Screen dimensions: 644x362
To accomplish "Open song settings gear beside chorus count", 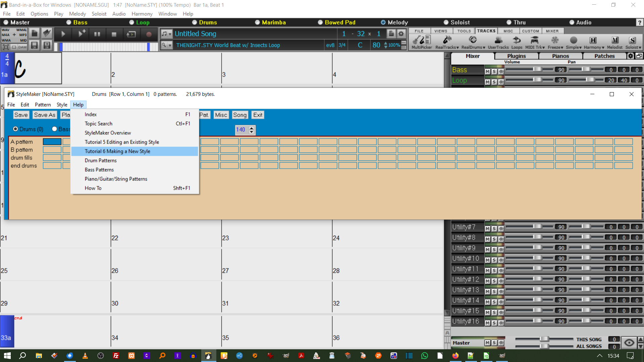I will (401, 34).
